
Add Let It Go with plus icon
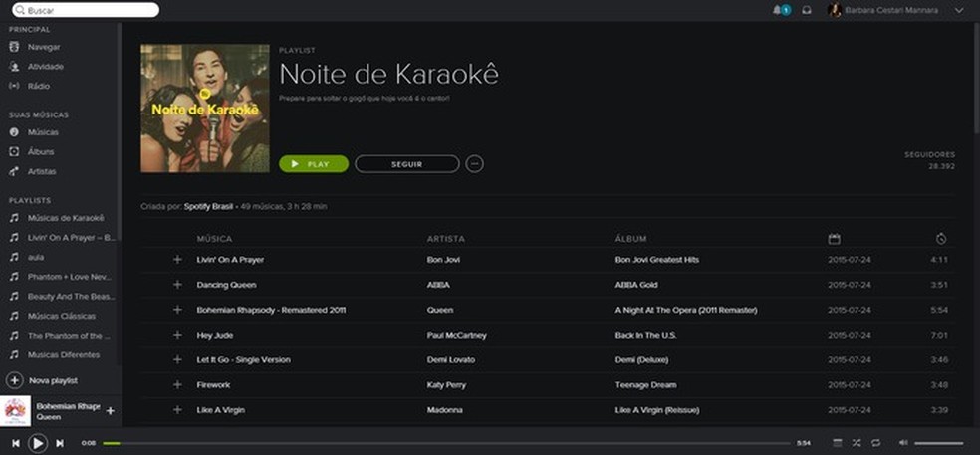point(177,360)
